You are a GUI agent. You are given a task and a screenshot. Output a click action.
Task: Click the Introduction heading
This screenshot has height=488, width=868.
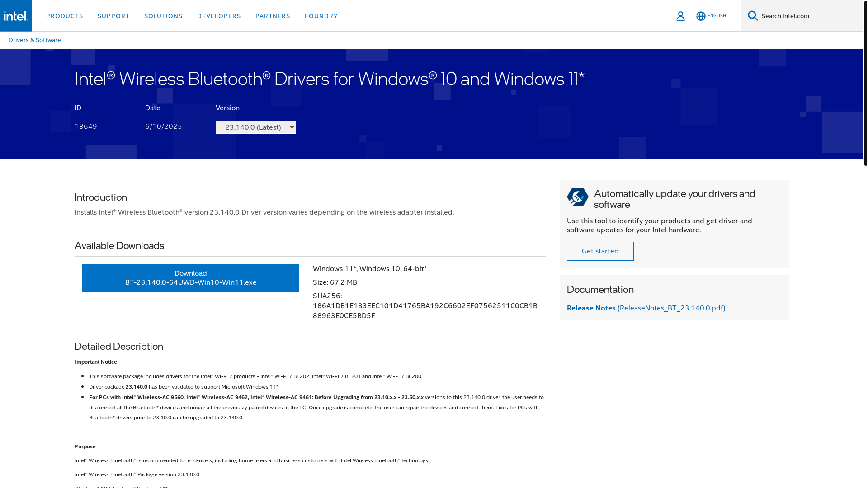pos(101,197)
